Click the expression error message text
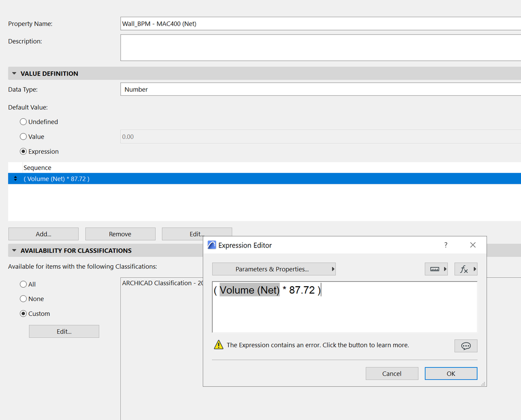521x420 pixels. click(318, 345)
